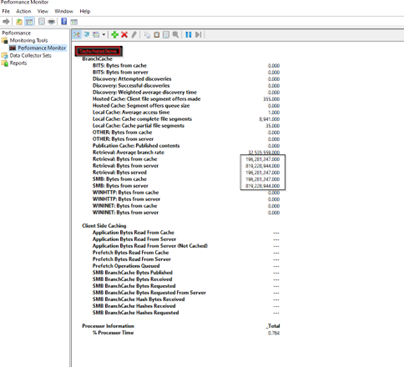Image resolution: width=404 pixels, height=367 pixels.
Task: Select Hosted Cache: Segment offers queue size
Action: [141, 105]
